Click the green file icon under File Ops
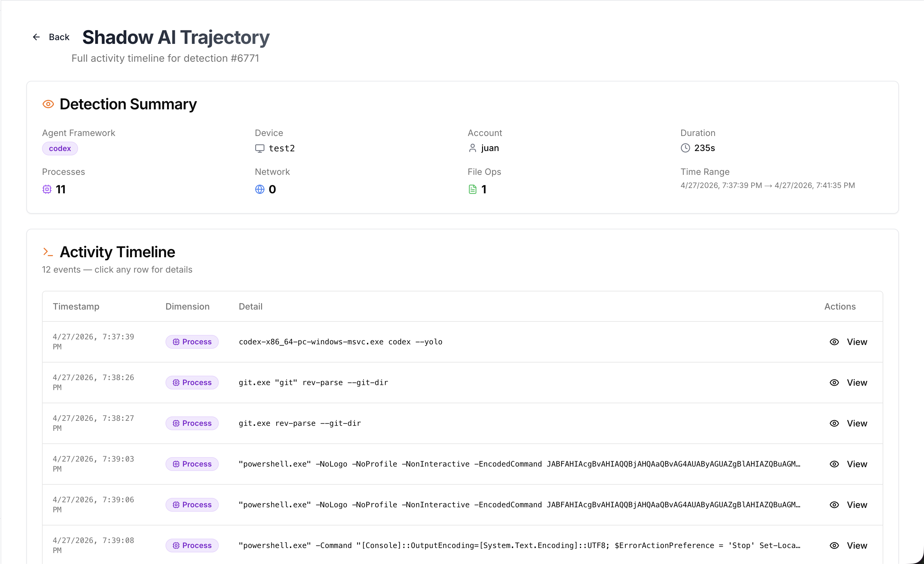924x564 pixels. (x=473, y=189)
